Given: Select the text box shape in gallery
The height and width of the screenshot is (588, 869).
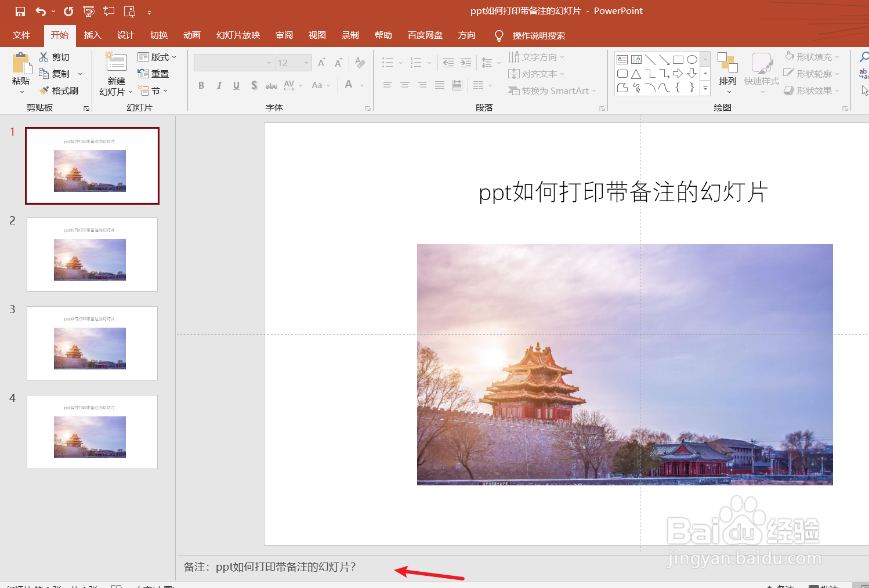Looking at the screenshot, I should (x=622, y=59).
